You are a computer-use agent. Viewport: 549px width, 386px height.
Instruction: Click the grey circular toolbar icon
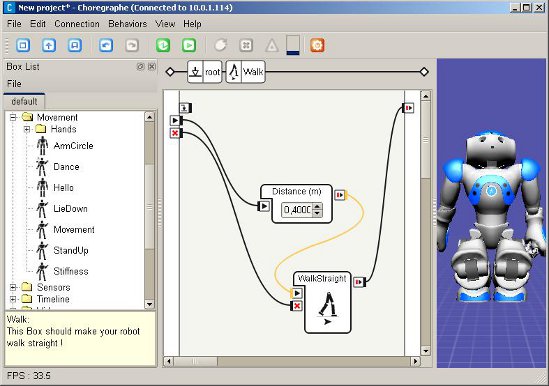click(x=221, y=45)
